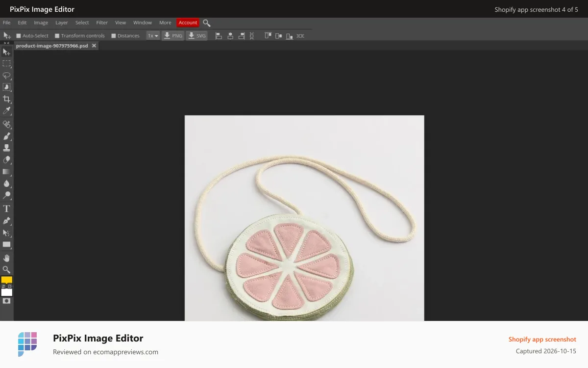588x368 pixels.
Task: Click the align bottom edges icon
Action: click(290, 36)
